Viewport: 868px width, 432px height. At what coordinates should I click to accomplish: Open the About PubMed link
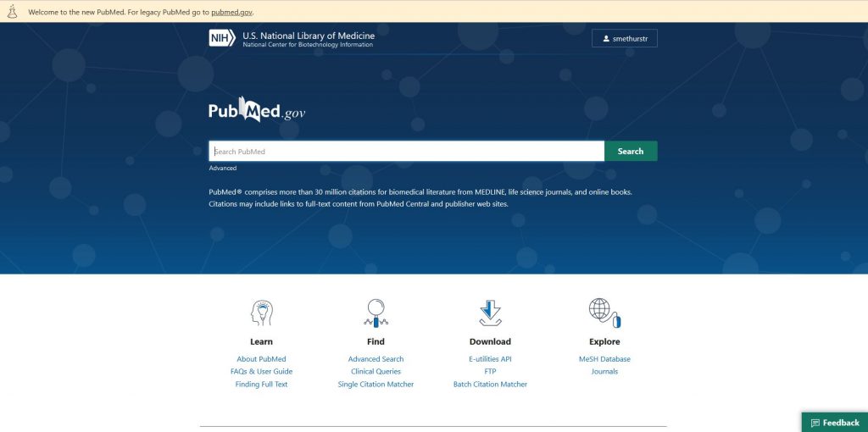pyautogui.click(x=261, y=359)
